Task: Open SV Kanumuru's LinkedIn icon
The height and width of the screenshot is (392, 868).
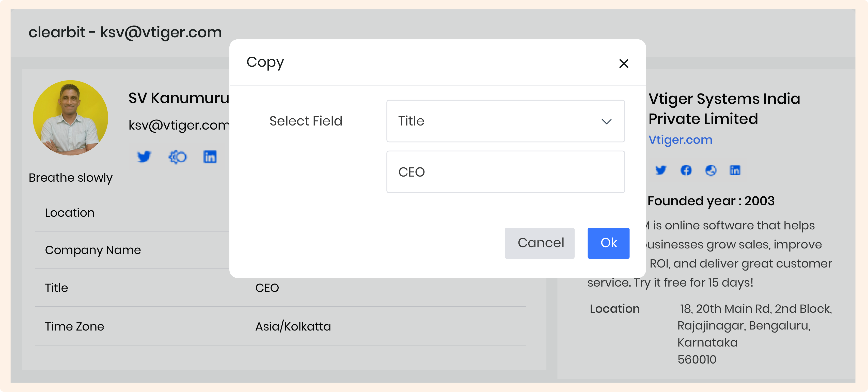Action: pos(210,157)
